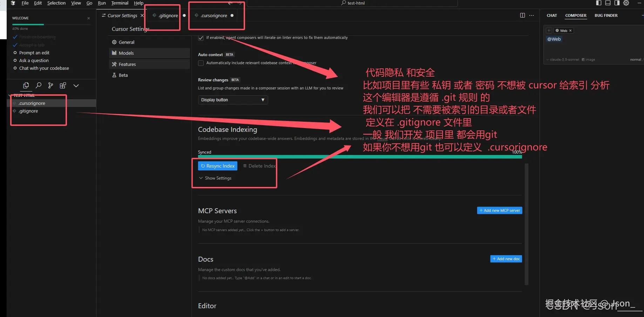This screenshot has width=644, height=317.
Task: Open the Help menu
Action: pyautogui.click(x=138, y=3)
